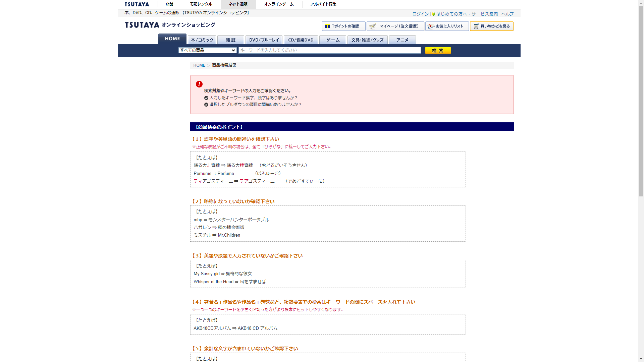The width and height of the screenshot is (644, 362).
Task: Open オンラインゲーム top menu item
Action: point(279,4)
